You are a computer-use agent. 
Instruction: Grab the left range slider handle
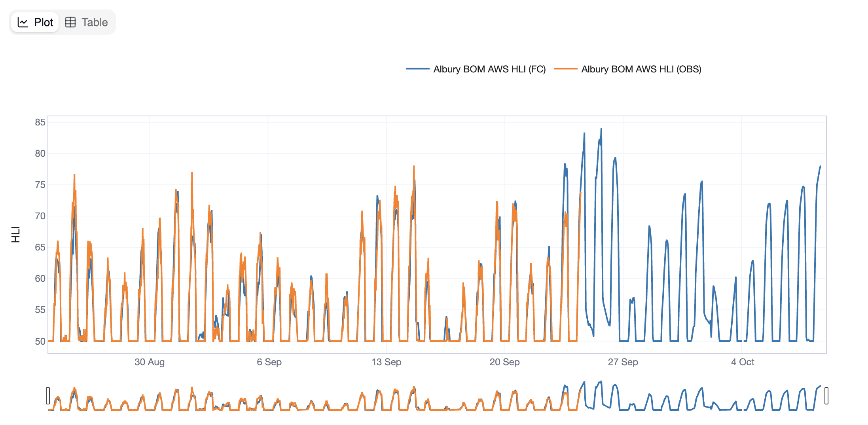48,396
